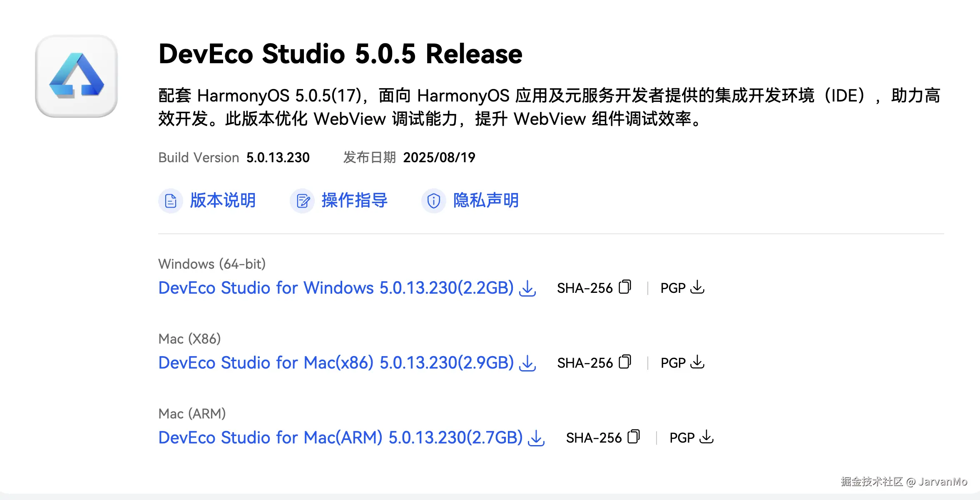This screenshot has height=500, width=980.
Task: Download DevEco Studio for Mac(x86) 5.0.13.230
Action: (x=336, y=363)
